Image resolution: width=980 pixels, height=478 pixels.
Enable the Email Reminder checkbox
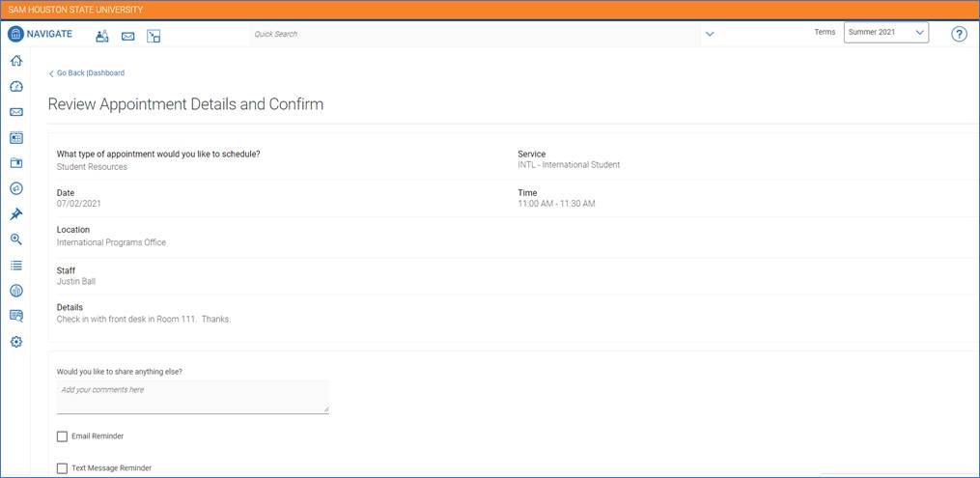pyautogui.click(x=63, y=436)
